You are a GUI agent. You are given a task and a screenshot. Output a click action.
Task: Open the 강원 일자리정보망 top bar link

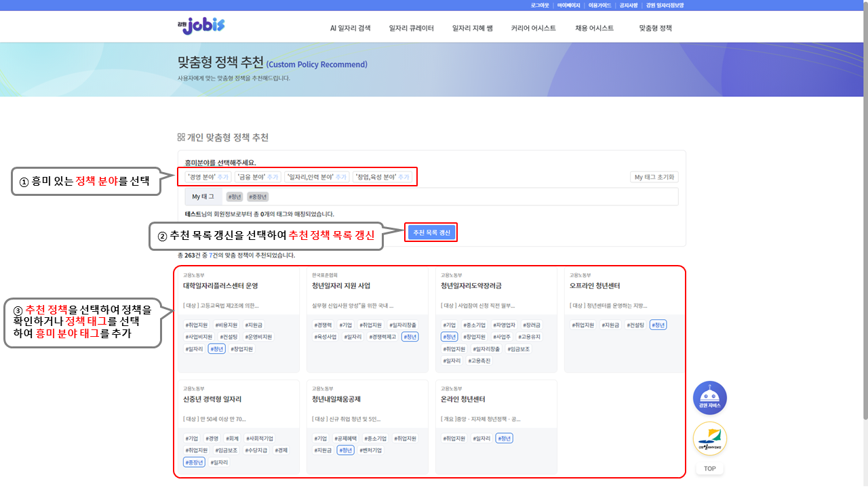(665, 5)
